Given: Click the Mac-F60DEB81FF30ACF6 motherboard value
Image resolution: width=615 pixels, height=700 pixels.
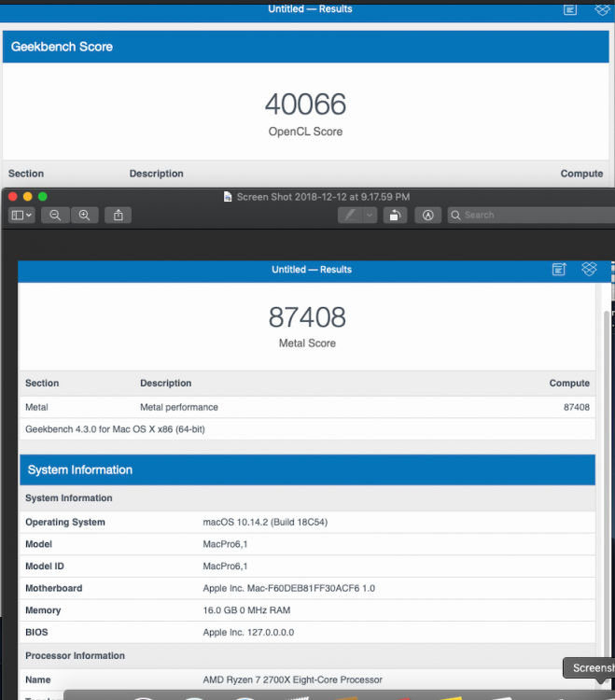Looking at the screenshot, I should tap(288, 588).
